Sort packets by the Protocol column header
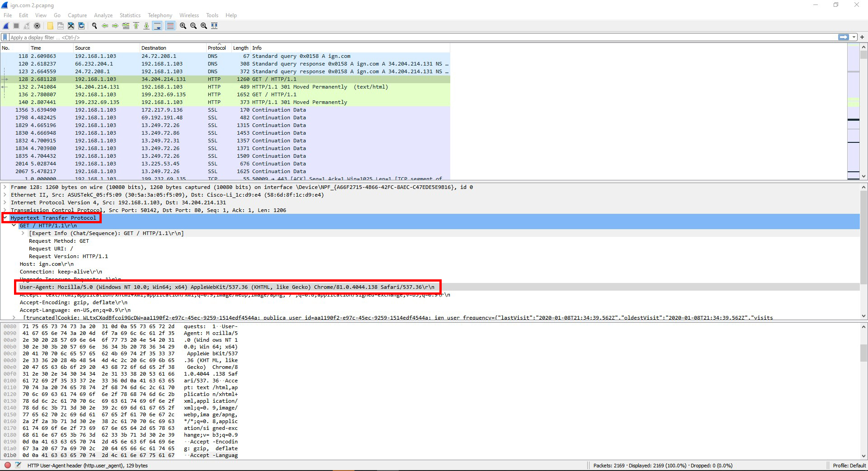Viewport: 868px width, 471px height. click(x=217, y=48)
